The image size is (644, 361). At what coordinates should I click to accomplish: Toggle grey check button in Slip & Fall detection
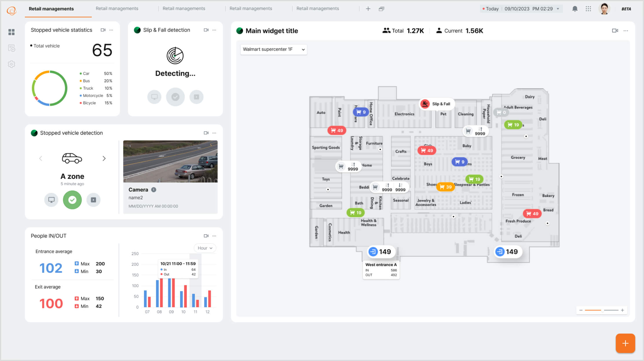pos(175,97)
